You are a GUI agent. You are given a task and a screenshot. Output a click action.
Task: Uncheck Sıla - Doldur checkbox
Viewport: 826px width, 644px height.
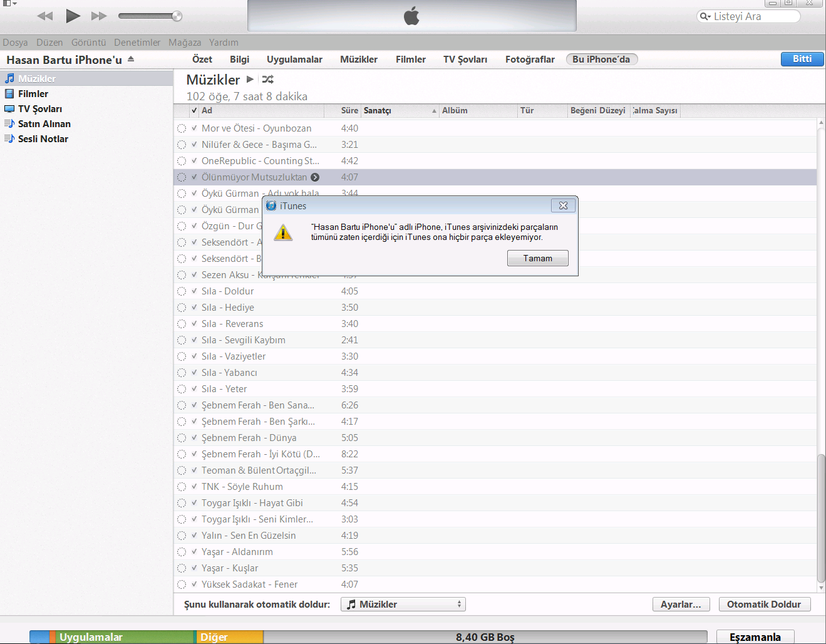tap(194, 291)
